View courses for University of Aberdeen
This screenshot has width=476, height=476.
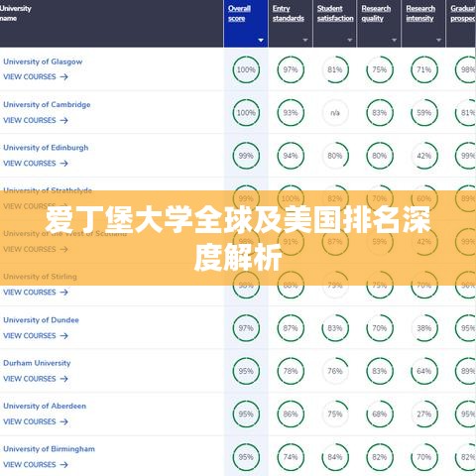click(36, 421)
